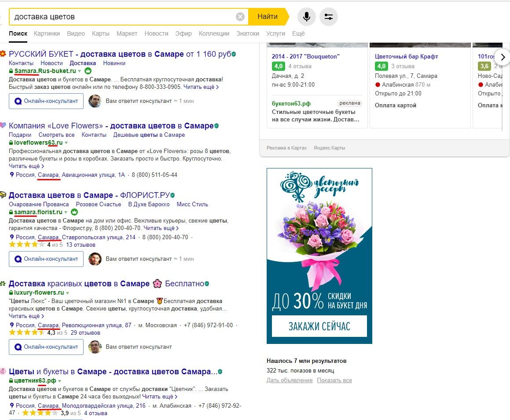Click the 13 отзывов reviews link
Image resolution: width=510 pixels, height=420 pixels.
(81, 245)
